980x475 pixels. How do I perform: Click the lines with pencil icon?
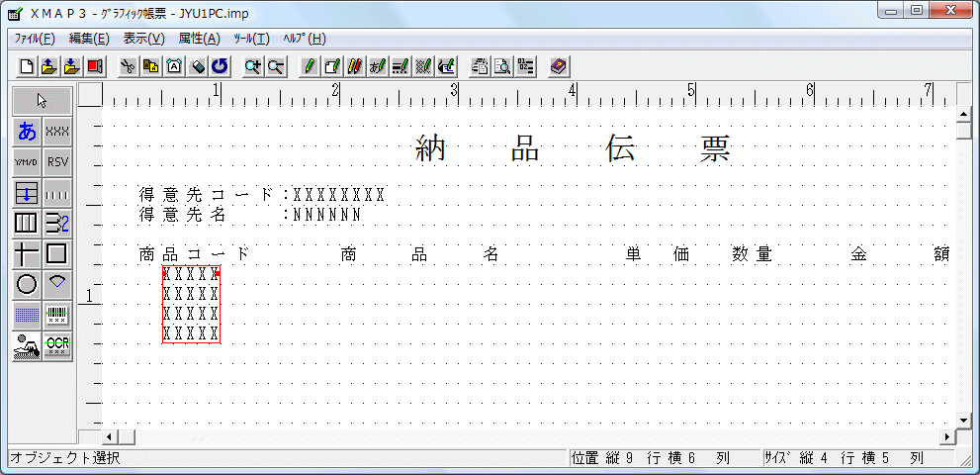(x=400, y=65)
